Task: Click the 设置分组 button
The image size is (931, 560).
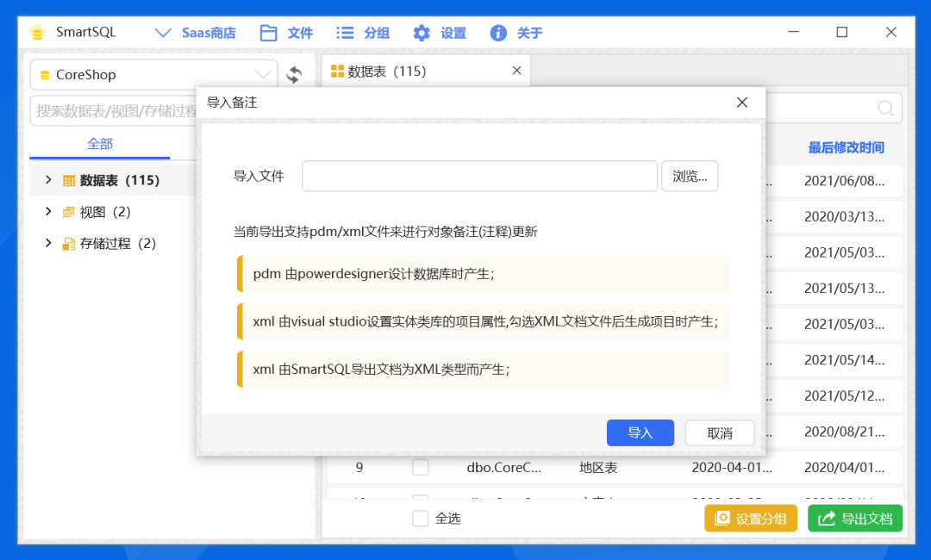Action: tap(751, 519)
